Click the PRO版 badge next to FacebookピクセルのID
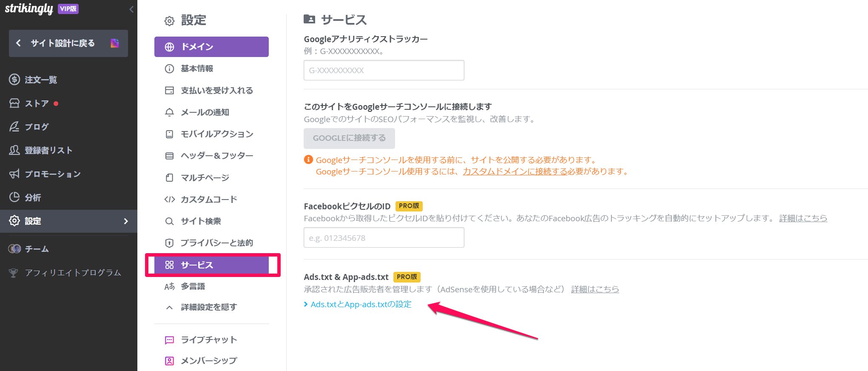The width and height of the screenshot is (868, 371). [409, 206]
